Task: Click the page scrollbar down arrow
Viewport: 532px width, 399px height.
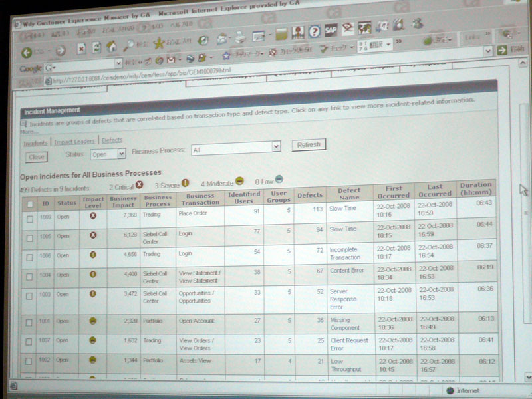Action: pos(528,376)
